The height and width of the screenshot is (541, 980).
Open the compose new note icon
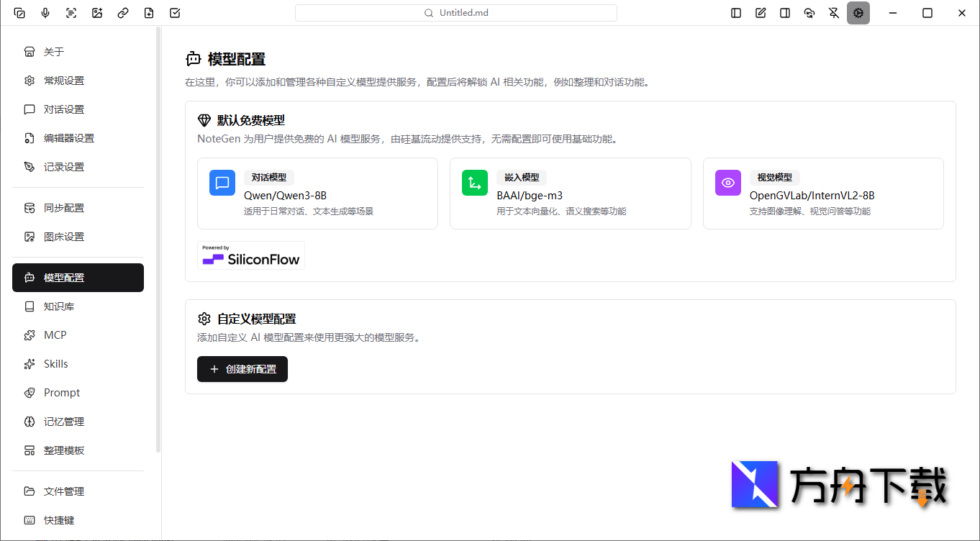760,12
